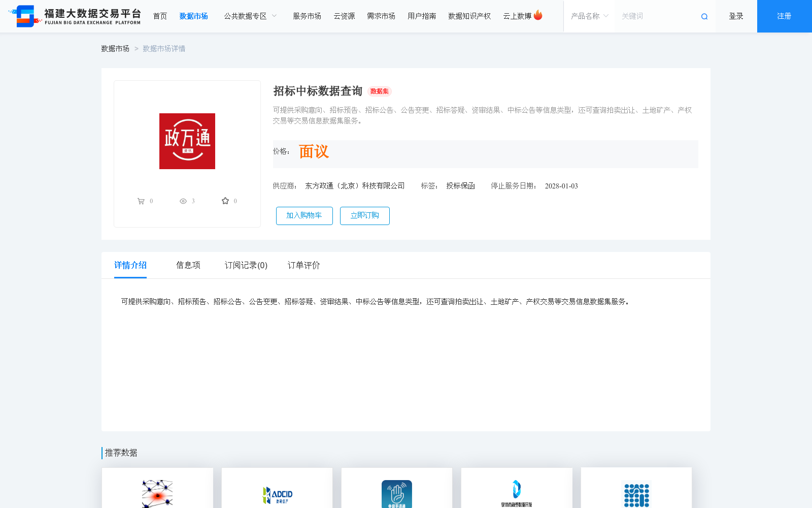Click the supplier name 东方政通（北京）科技有限公司
Screen dimensions: 812x508
(355, 186)
